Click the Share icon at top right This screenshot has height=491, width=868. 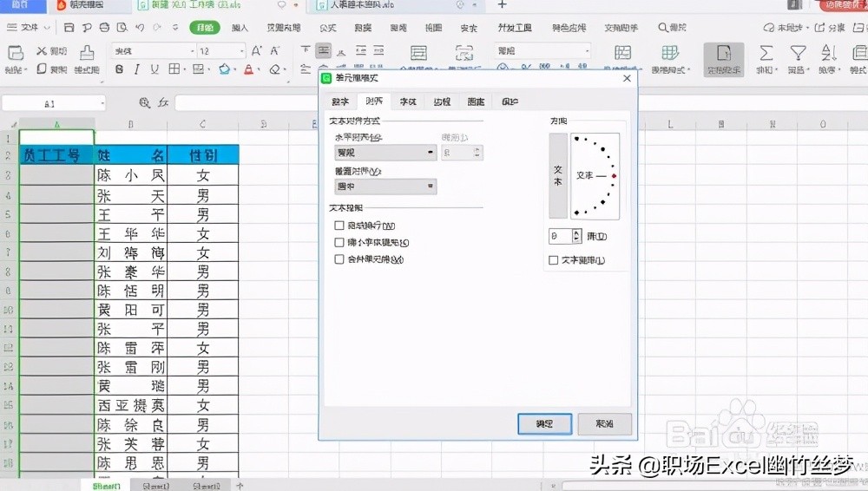point(820,27)
